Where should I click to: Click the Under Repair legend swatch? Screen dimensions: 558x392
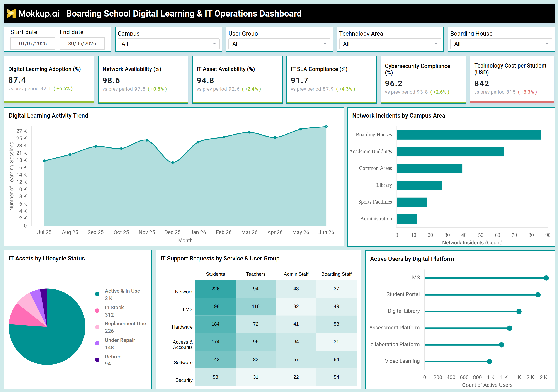97,343
